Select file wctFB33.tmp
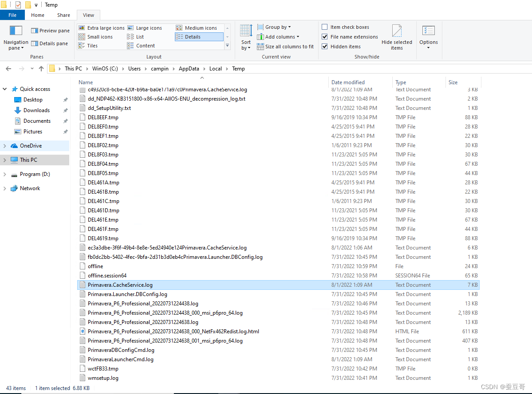This screenshot has width=532, height=394. coord(278,369)
